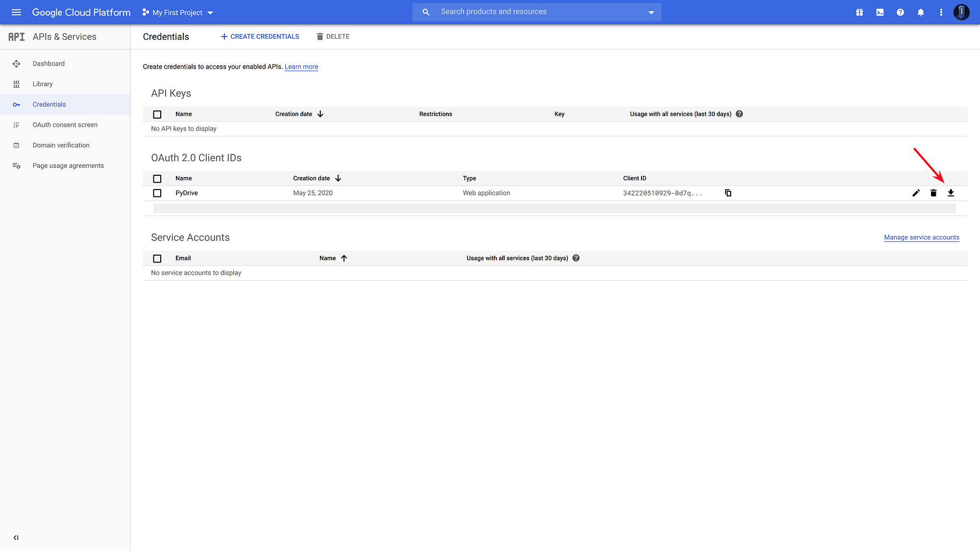
Task: Copy the Client ID to clipboard
Action: pyautogui.click(x=728, y=193)
